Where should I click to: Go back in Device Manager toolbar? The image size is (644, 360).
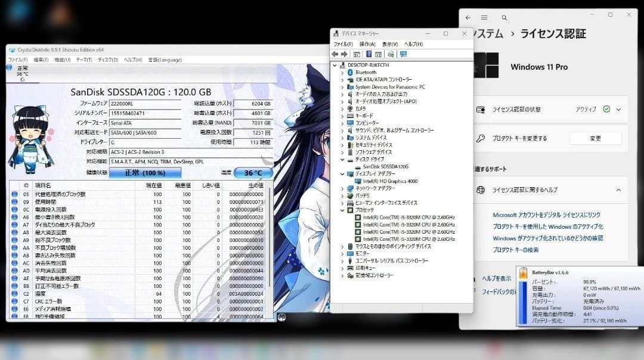pos(335,54)
